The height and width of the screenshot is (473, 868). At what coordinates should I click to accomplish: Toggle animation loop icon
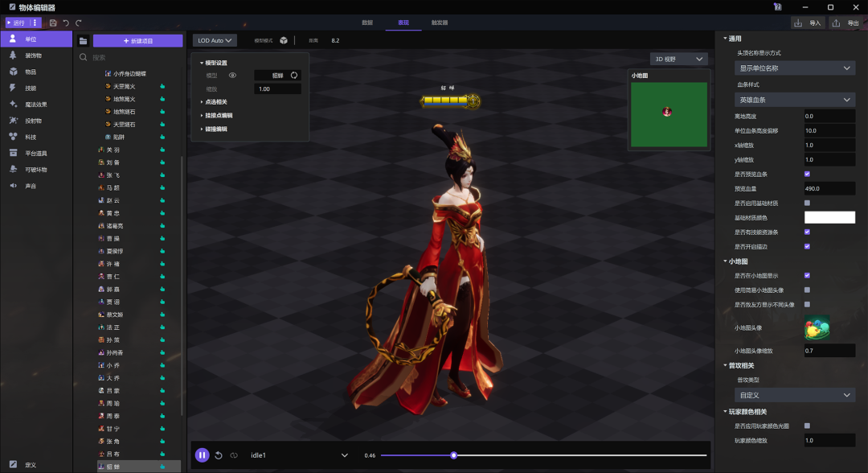[234, 455]
